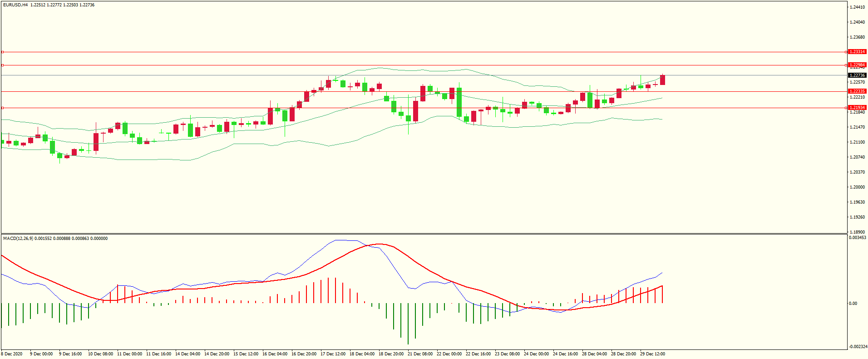Select the red 1.23314 price level tag
The image size is (868, 359).
(857, 52)
